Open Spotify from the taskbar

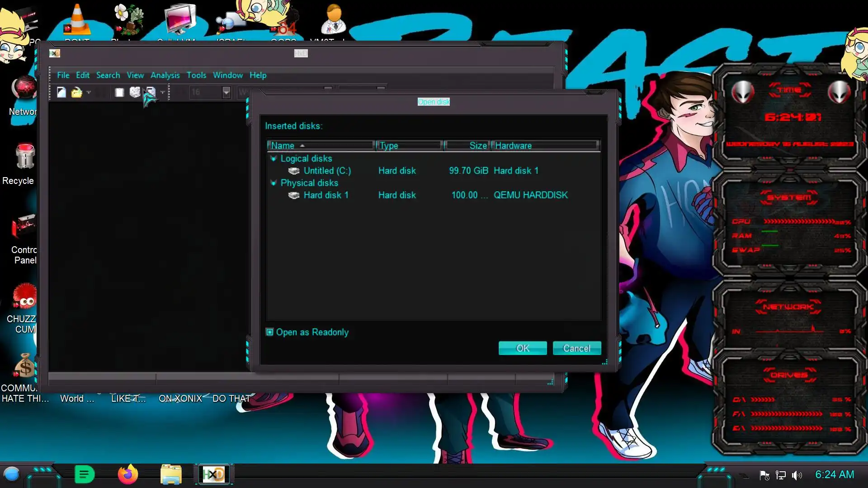[84, 474]
